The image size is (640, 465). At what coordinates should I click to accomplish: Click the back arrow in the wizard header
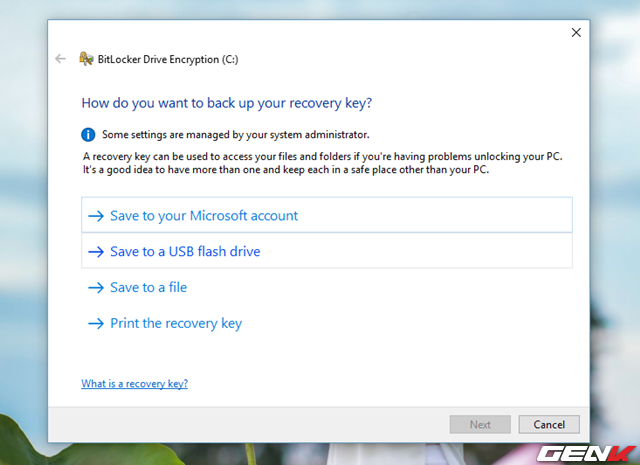[x=60, y=59]
